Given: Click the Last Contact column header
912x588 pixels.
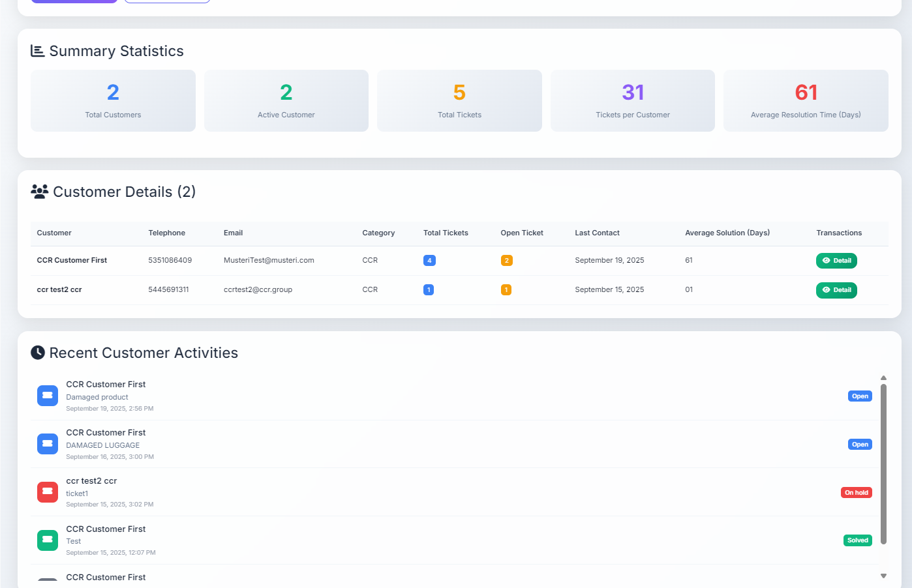Looking at the screenshot, I should pos(597,233).
